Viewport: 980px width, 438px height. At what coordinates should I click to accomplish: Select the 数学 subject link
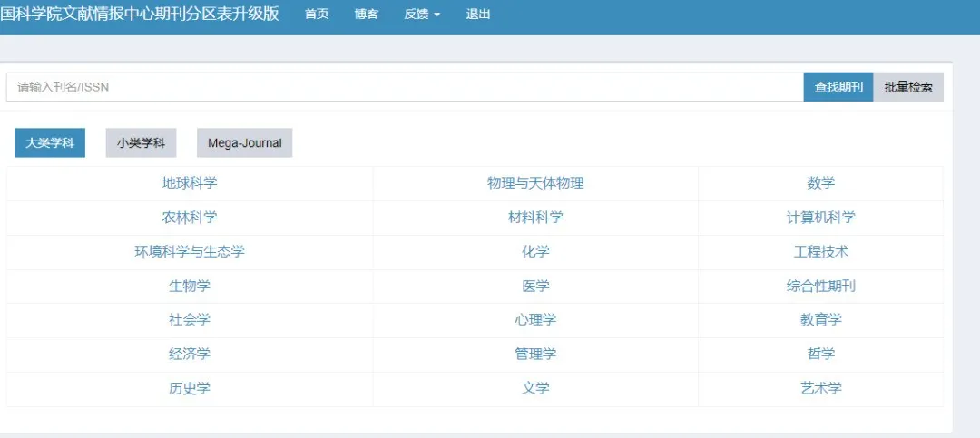coord(820,183)
